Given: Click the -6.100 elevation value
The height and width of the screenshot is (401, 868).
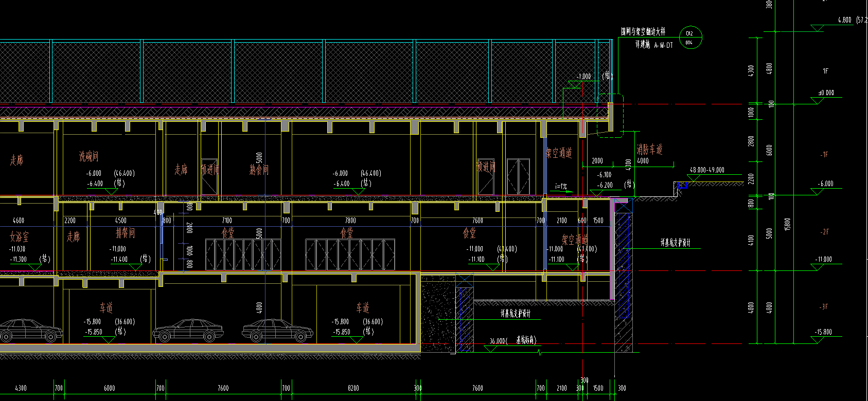Looking at the screenshot, I should click(604, 175).
